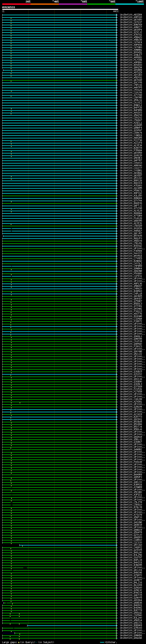Click the white query sequence ruler bar
Viewport: 146px width, 644px height.
60,9
